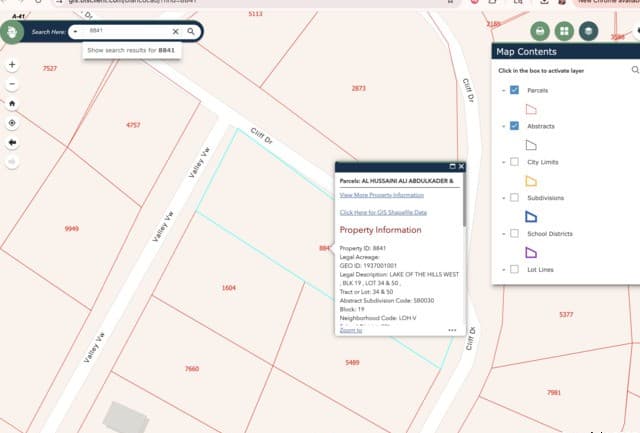Enable the City Limits layer
640x433 pixels.
tap(514, 162)
